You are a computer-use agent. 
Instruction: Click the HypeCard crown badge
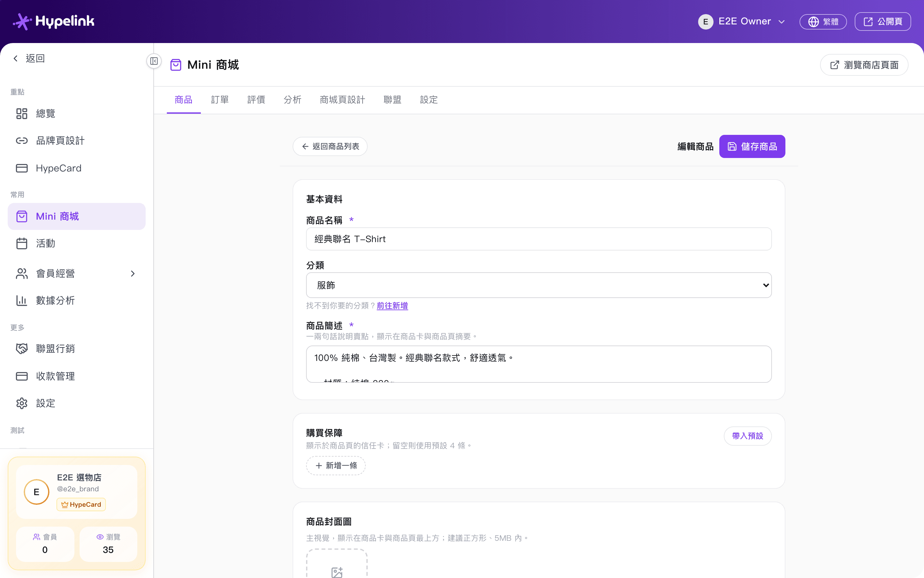point(81,504)
